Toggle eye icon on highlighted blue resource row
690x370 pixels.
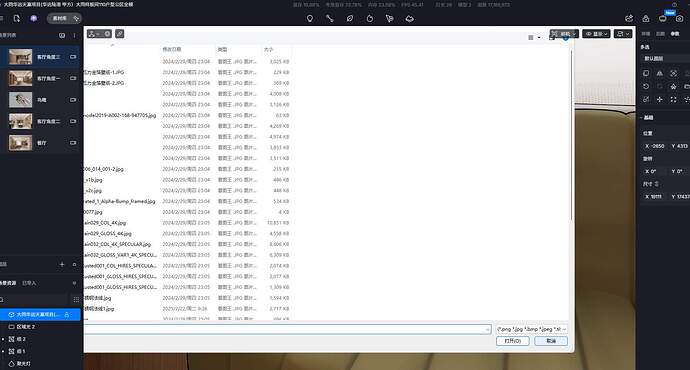pyautogui.click(x=12, y=315)
